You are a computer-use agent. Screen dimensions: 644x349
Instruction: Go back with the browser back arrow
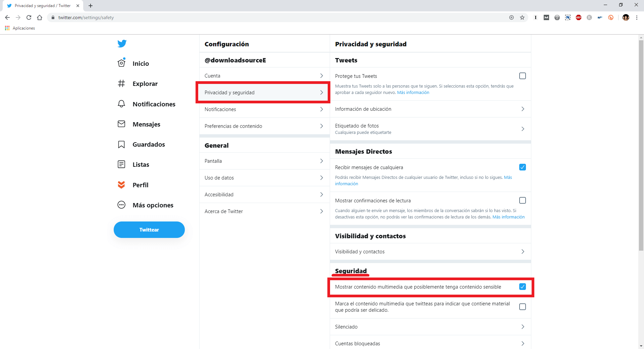click(x=7, y=17)
